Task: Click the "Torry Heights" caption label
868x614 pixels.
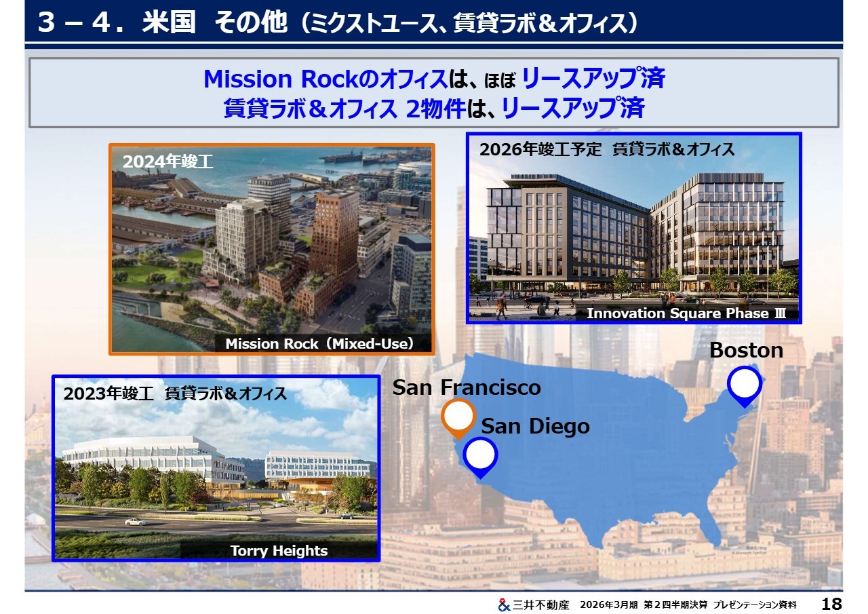Action: click(279, 550)
